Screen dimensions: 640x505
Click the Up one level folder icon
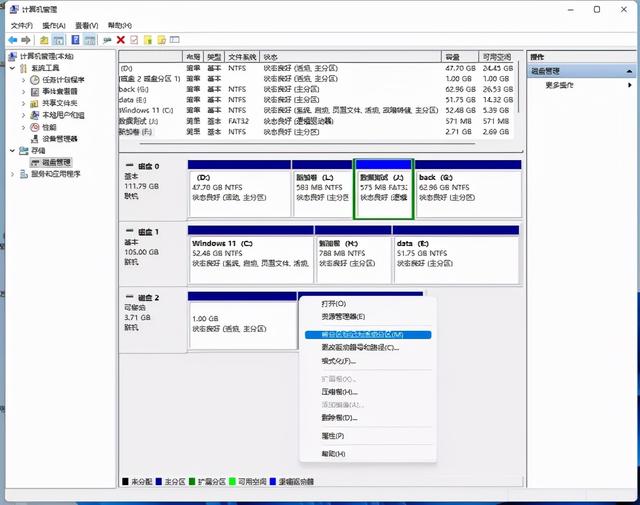point(44,40)
